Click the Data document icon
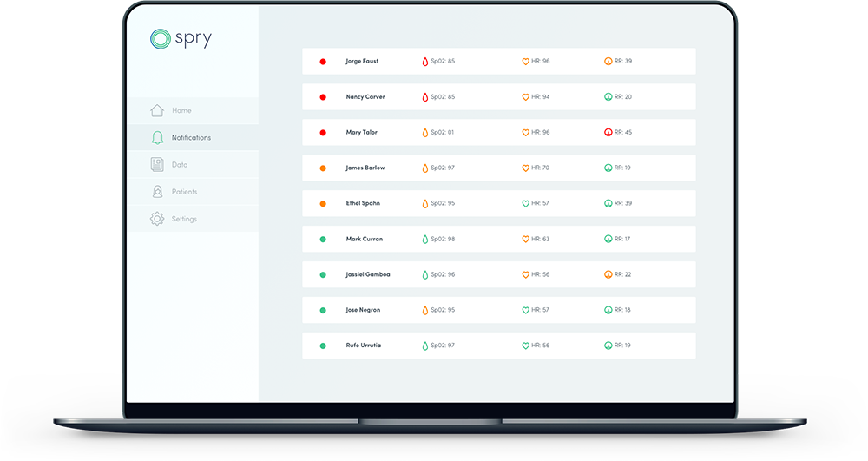 pos(157,164)
